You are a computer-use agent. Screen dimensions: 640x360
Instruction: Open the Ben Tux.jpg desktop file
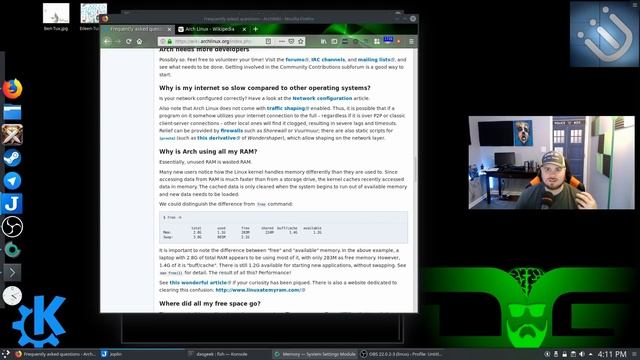pyautogui.click(x=56, y=17)
